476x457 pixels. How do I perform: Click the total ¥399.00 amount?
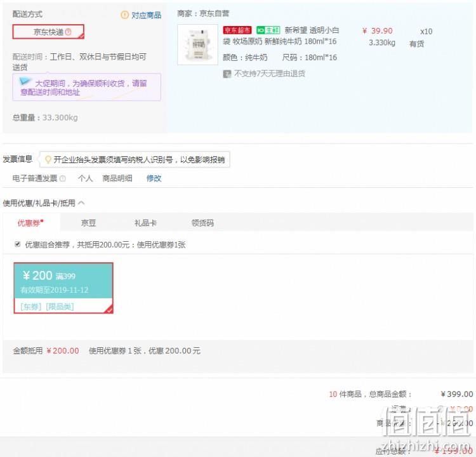456,394
